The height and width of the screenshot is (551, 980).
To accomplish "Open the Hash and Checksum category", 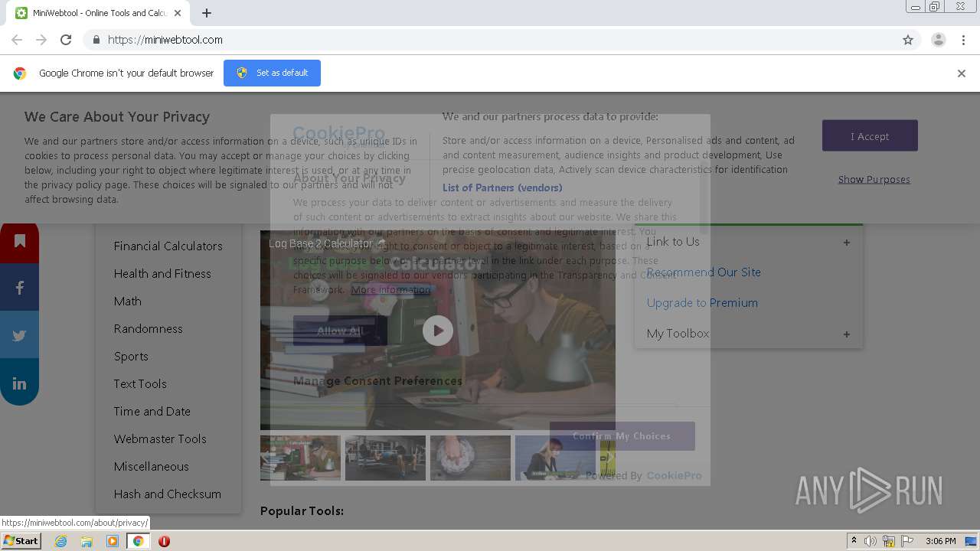I will [167, 494].
